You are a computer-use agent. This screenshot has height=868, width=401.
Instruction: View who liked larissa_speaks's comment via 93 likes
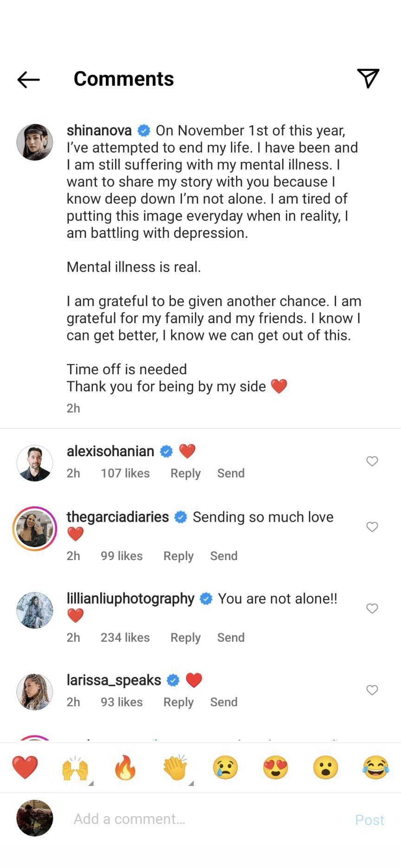(122, 702)
